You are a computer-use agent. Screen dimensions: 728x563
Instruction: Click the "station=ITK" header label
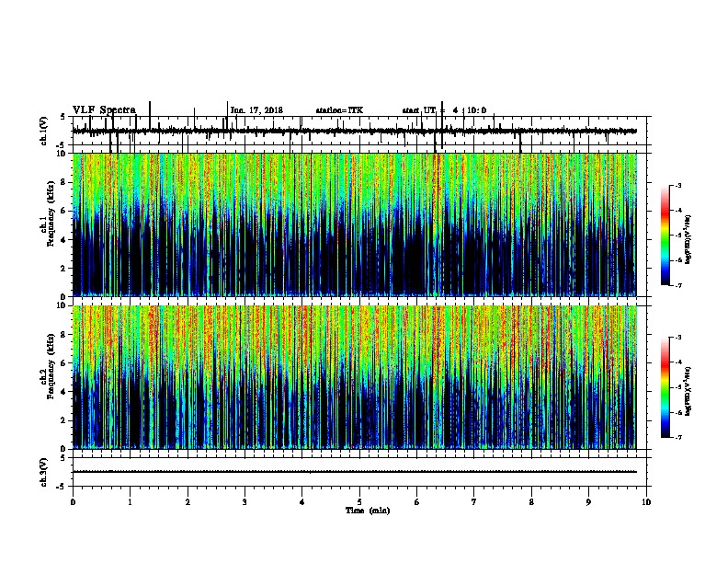click(339, 110)
